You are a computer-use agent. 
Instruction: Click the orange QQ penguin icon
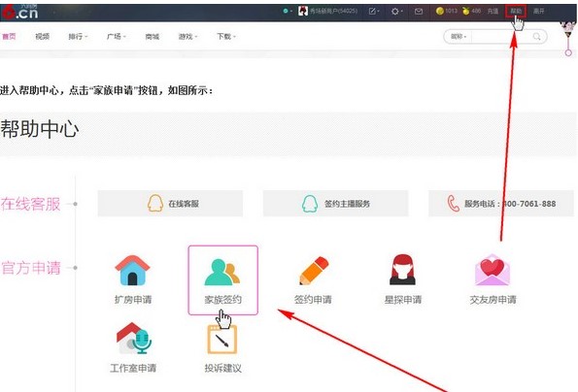coord(155,203)
